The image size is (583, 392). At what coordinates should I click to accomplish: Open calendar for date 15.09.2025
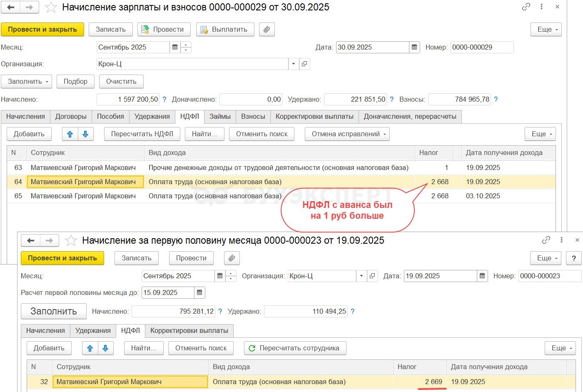pyautogui.click(x=199, y=292)
